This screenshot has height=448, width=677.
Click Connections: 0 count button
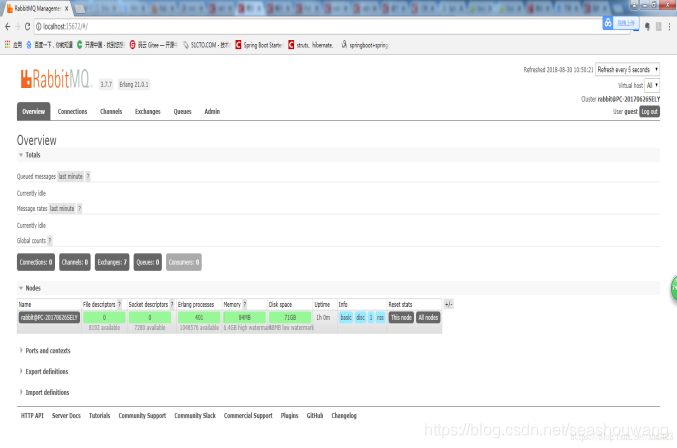[x=36, y=262]
